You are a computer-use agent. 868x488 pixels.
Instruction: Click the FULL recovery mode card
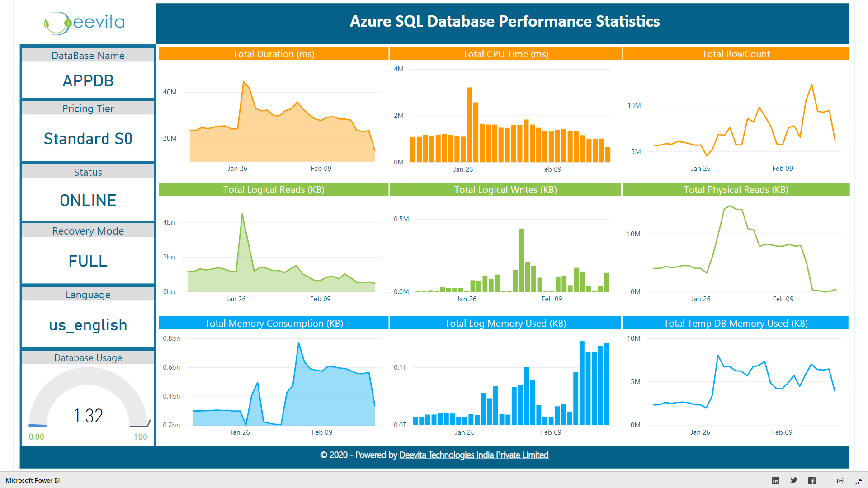coord(88,261)
